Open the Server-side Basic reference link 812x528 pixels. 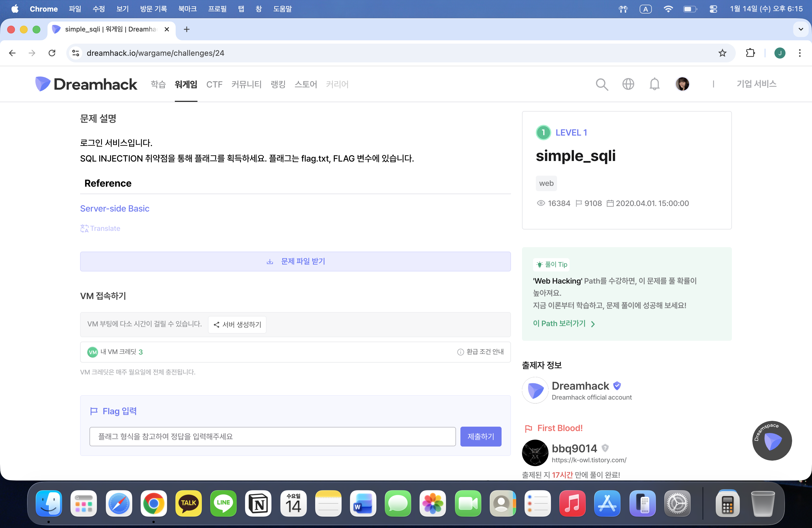click(x=115, y=208)
